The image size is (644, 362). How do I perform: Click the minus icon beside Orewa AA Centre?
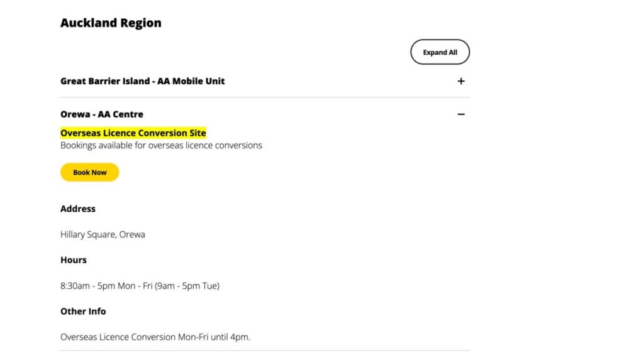(x=461, y=114)
